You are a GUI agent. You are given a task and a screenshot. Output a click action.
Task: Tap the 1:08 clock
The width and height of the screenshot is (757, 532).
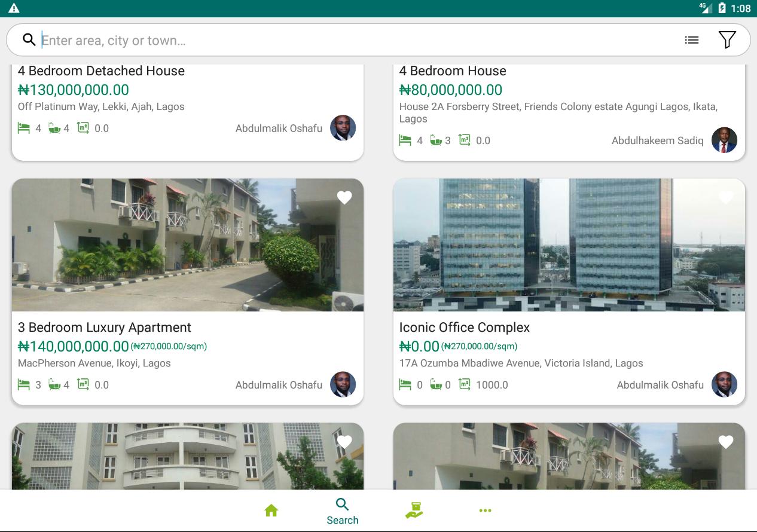tap(741, 8)
